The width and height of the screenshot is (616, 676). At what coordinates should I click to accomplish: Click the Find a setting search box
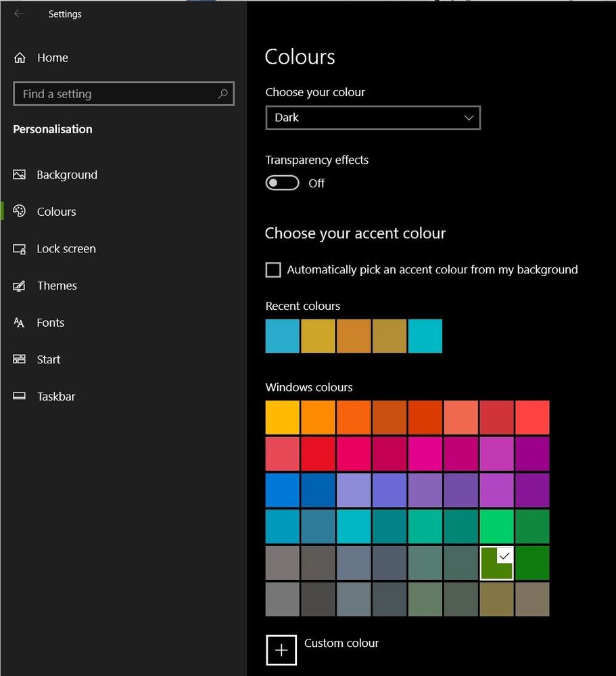[x=115, y=94]
